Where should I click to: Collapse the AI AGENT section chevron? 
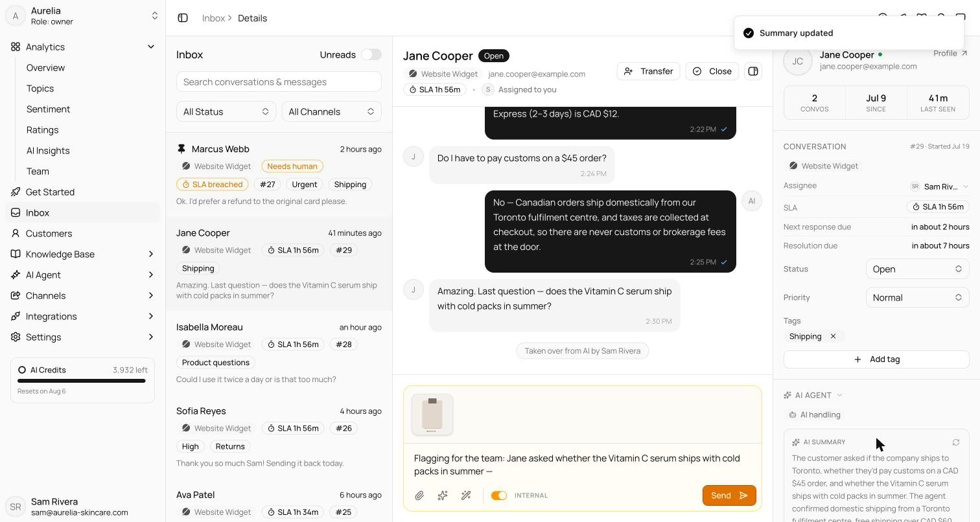pos(839,395)
